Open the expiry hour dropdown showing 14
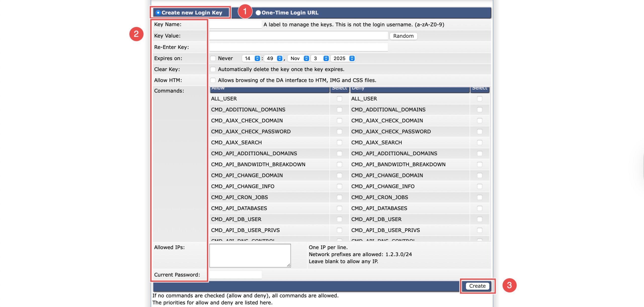Screen dimensions: 644x307 [251, 58]
